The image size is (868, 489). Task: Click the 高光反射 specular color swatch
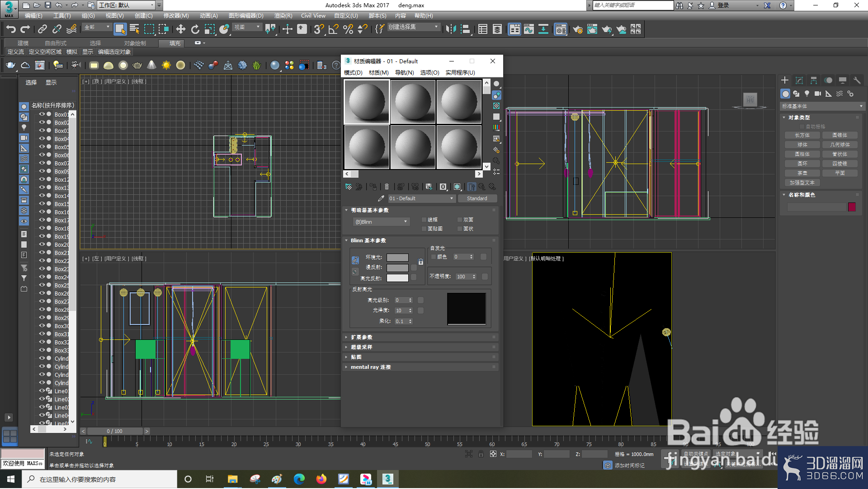coord(397,278)
